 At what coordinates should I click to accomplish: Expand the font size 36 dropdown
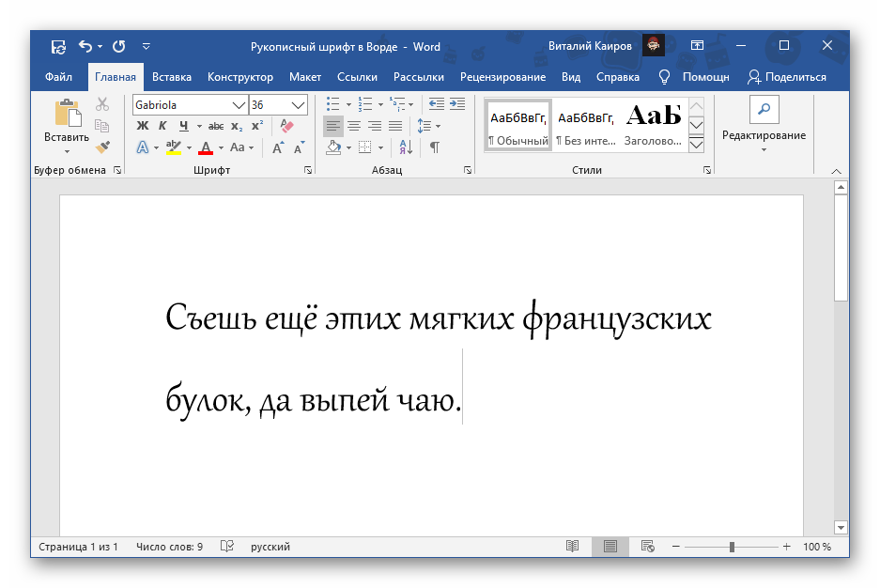pos(298,105)
